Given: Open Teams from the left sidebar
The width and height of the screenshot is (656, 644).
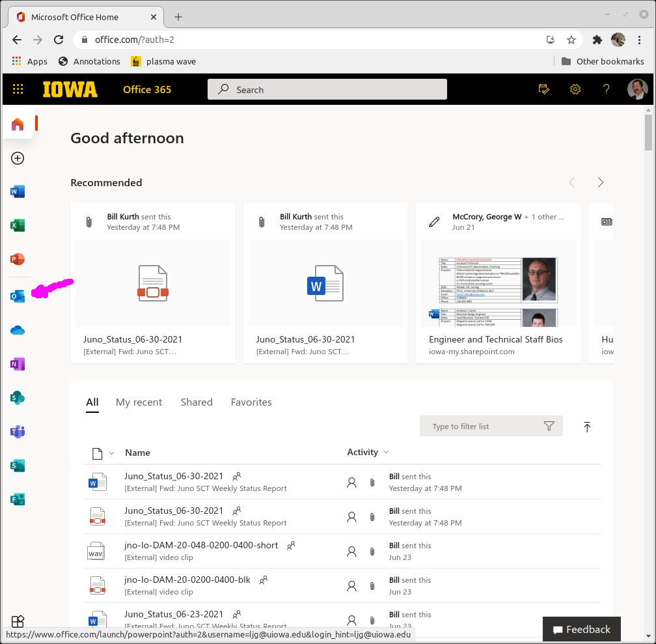Looking at the screenshot, I should [x=18, y=431].
